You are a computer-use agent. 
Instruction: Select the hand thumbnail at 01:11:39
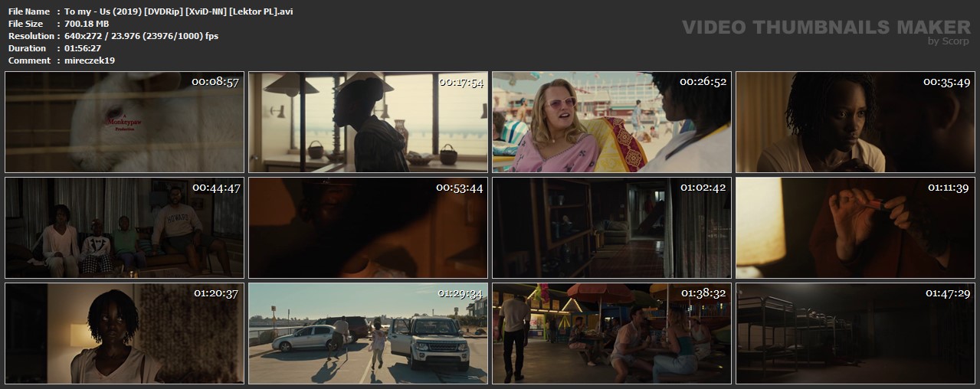click(x=855, y=227)
